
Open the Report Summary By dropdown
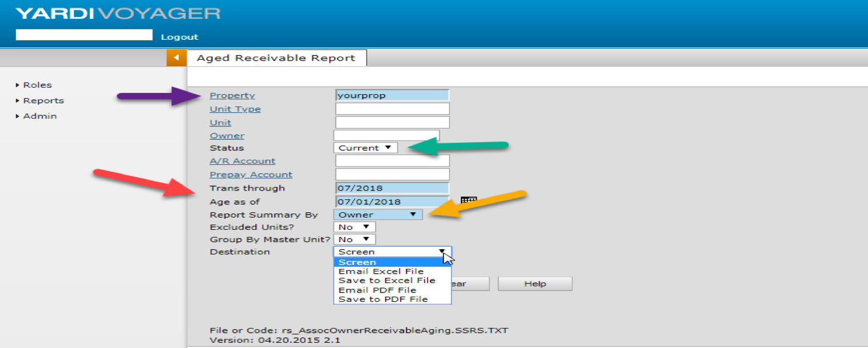(x=377, y=215)
